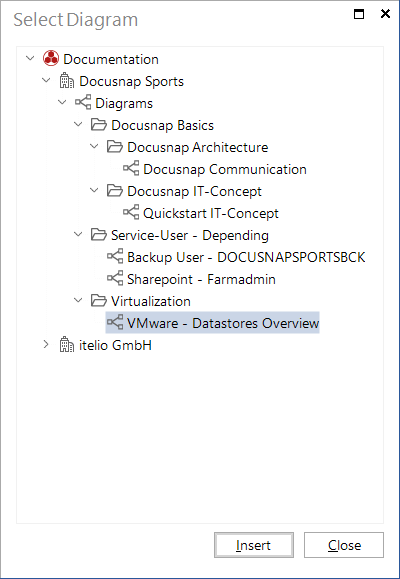Select the Documentation tree label
400x579 pixels.
point(111,59)
